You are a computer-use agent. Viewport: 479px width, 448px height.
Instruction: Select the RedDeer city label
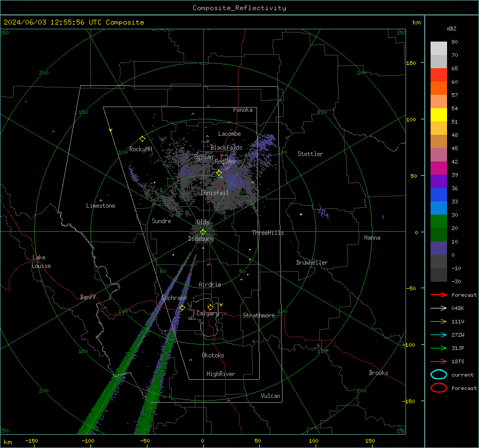pyautogui.click(x=226, y=161)
